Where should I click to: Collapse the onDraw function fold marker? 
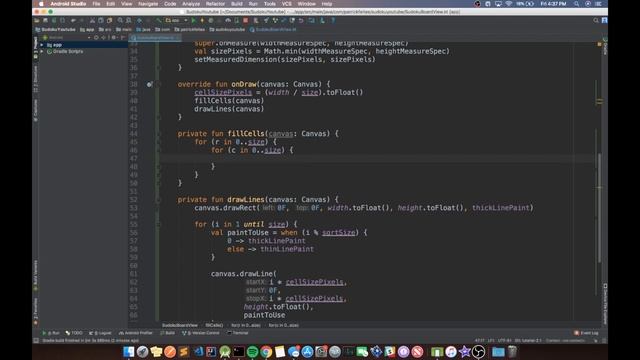(x=159, y=84)
